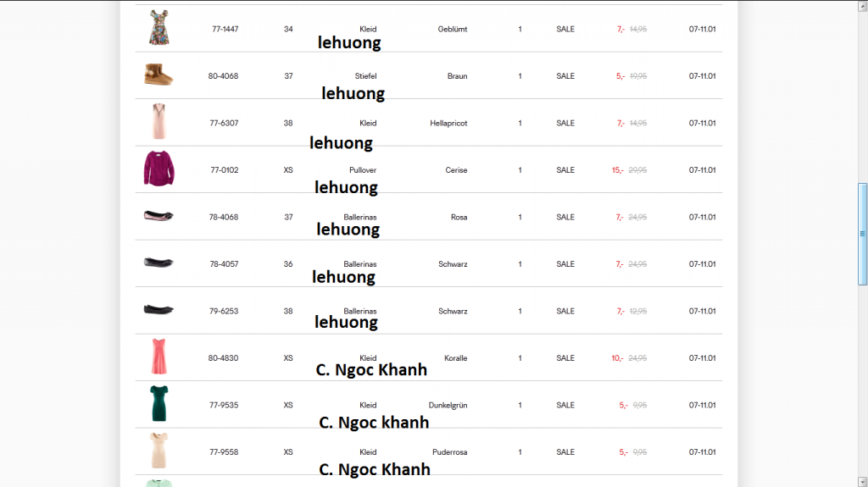Viewport: 868px width, 487px height.
Task: Click the beige Puderrosa dress image
Action: point(159,451)
